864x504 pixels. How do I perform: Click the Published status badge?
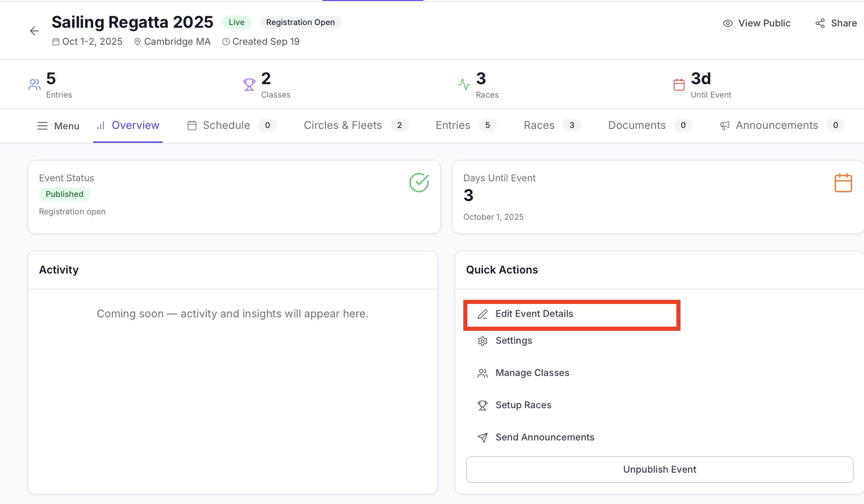coord(64,194)
